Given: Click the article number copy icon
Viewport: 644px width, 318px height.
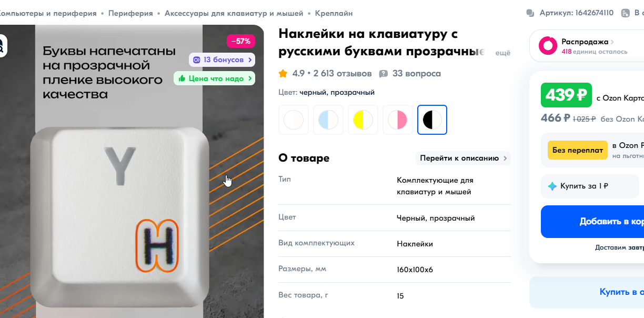Looking at the screenshot, I should (530, 13).
